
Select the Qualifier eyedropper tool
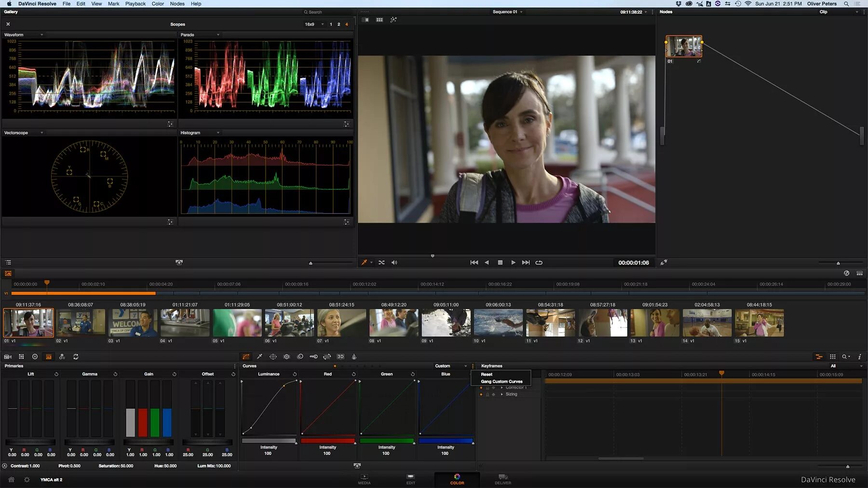click(259, 357)
